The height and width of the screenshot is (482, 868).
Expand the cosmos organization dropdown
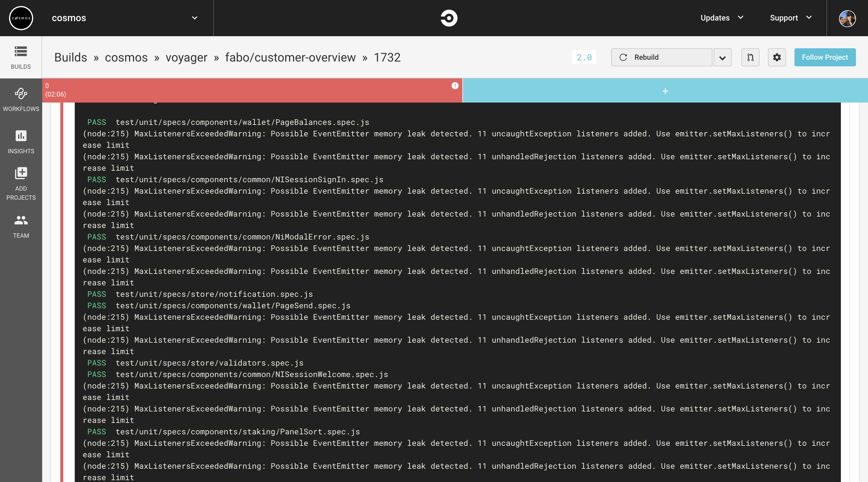coord(194,18)
